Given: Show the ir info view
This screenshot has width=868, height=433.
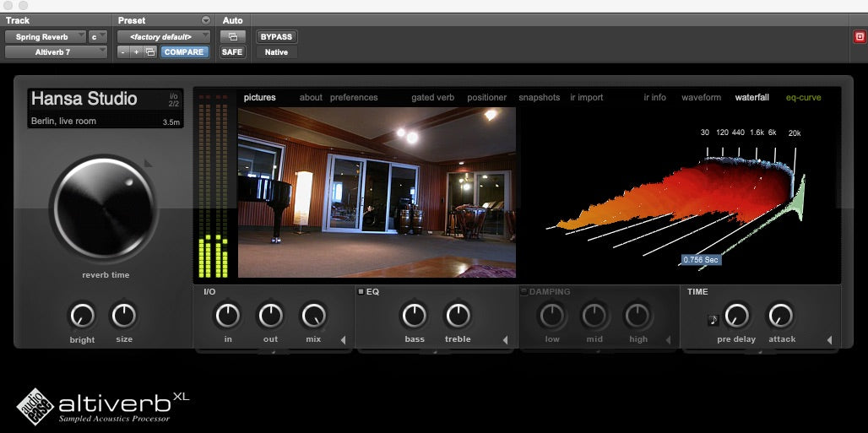Looking at the screenshot, I should pyautogui.click(x=655, y=97).
